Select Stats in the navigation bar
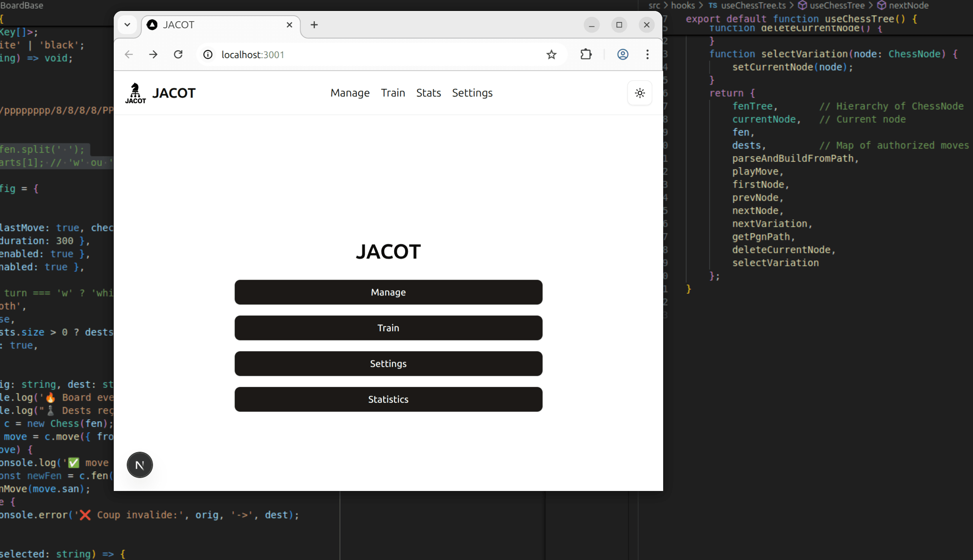Image resolution: width=973 pixels, height=560 pixels. [x=428, y=93]
